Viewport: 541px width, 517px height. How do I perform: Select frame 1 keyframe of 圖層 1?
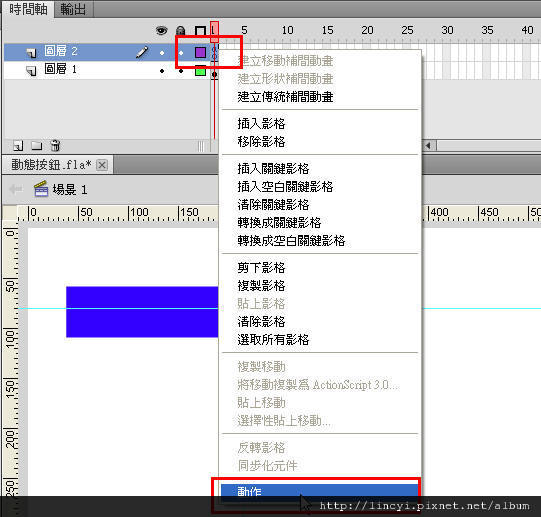[215, 71]
